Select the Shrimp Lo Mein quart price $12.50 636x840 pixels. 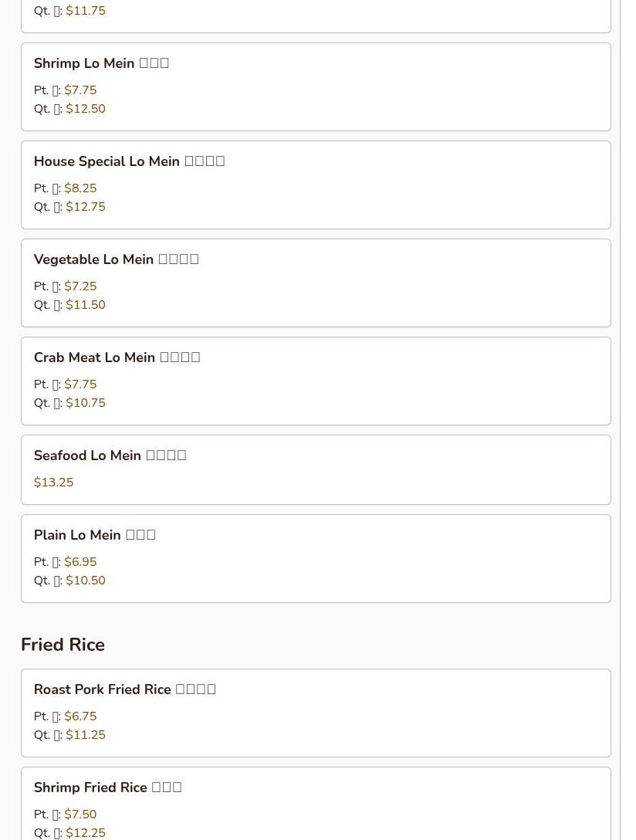click(86, 109)
